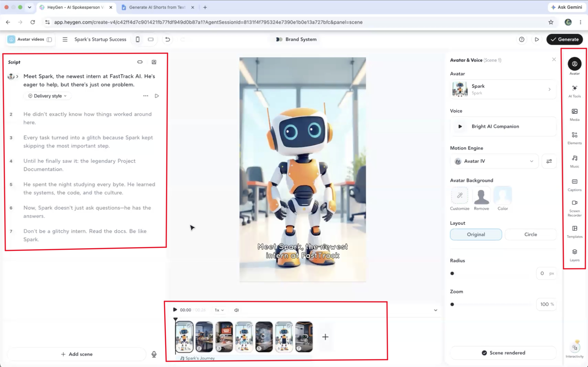Select the Circle layout option
This screenshot has height=367, width=588.
pyautogui.click(x=530, y=235)
